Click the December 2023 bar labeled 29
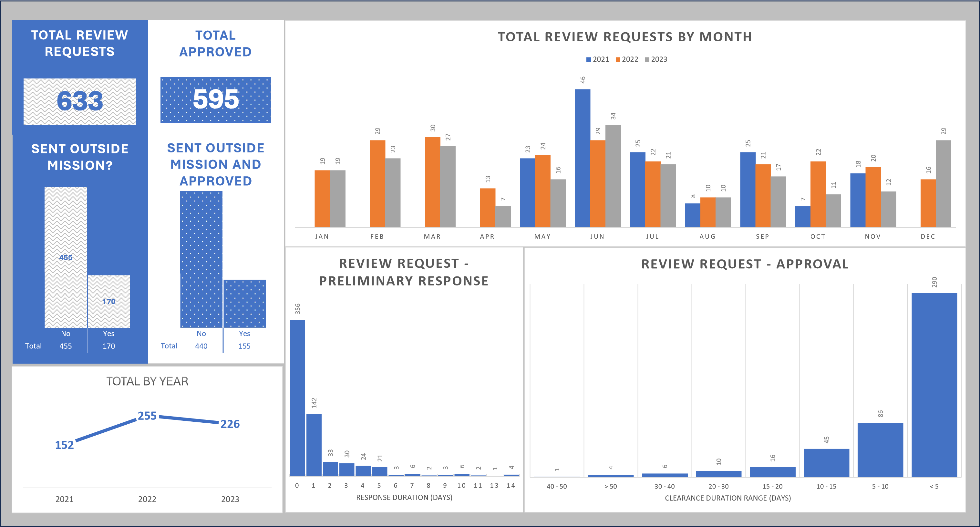The height and width of the screenshot is (527, 980). pyautogui.click(x=944, y=184)
